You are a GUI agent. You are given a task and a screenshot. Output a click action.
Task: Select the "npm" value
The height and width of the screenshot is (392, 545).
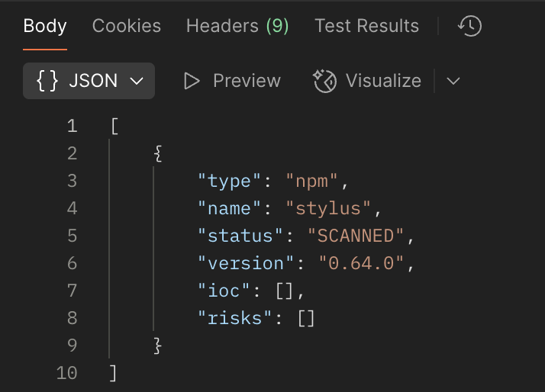click(311, 181)
